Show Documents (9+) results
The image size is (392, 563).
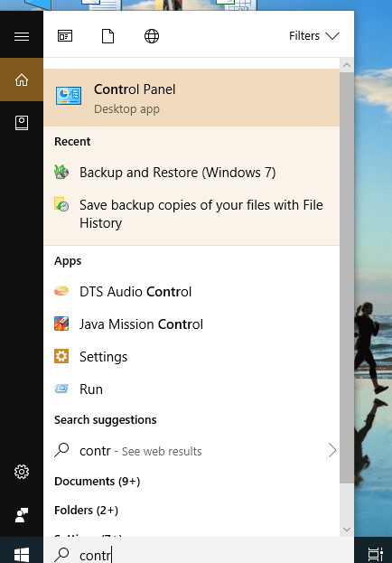tap(98, 482)
